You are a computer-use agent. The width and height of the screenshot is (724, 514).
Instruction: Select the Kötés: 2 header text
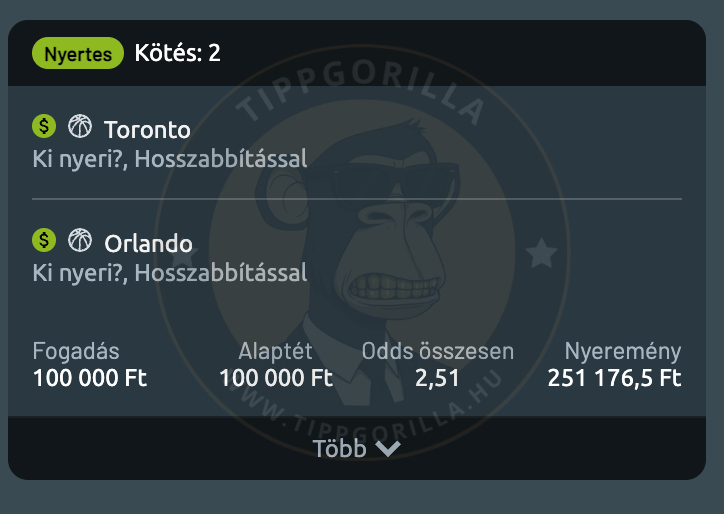point(178,53)
